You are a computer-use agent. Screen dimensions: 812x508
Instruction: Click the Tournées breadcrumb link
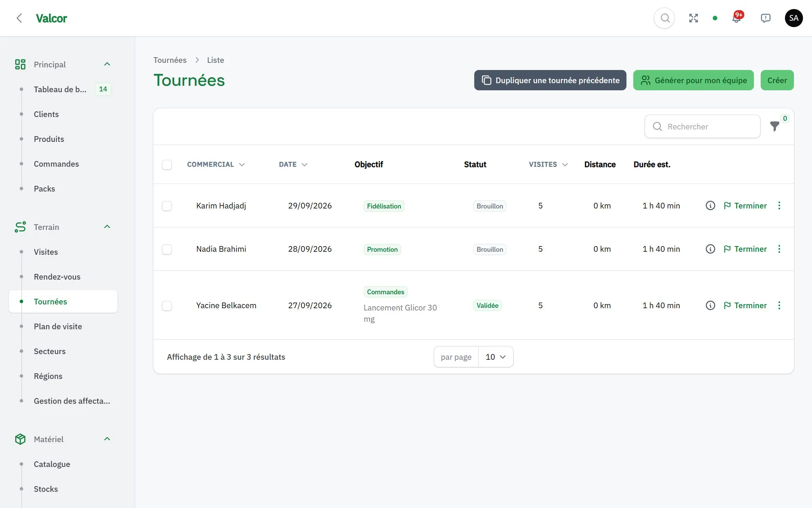coord(170,60)
